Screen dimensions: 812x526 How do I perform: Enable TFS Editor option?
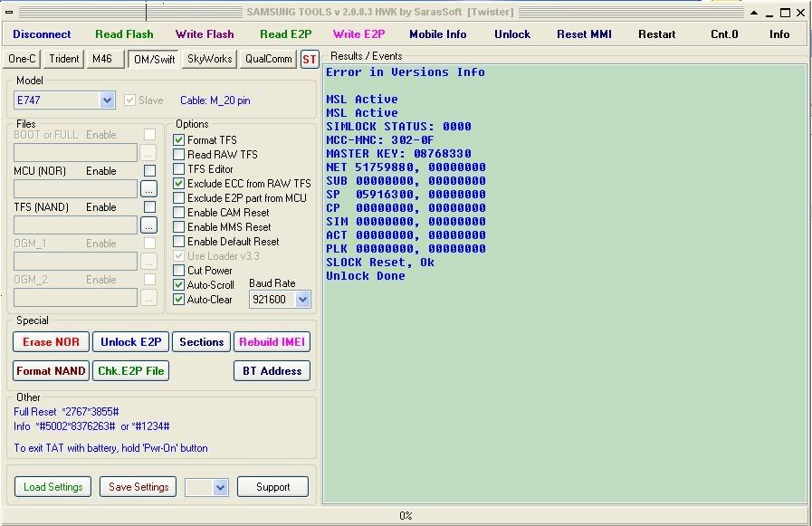[178, 168]
